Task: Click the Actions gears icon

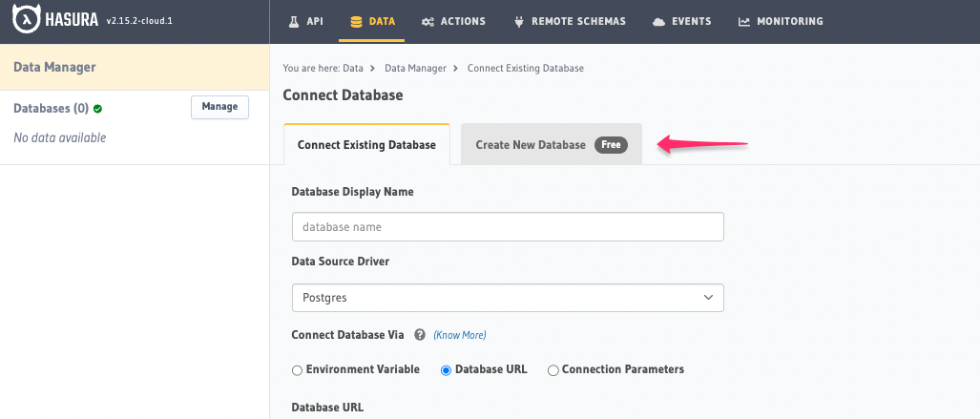Action: click(428, 21)
